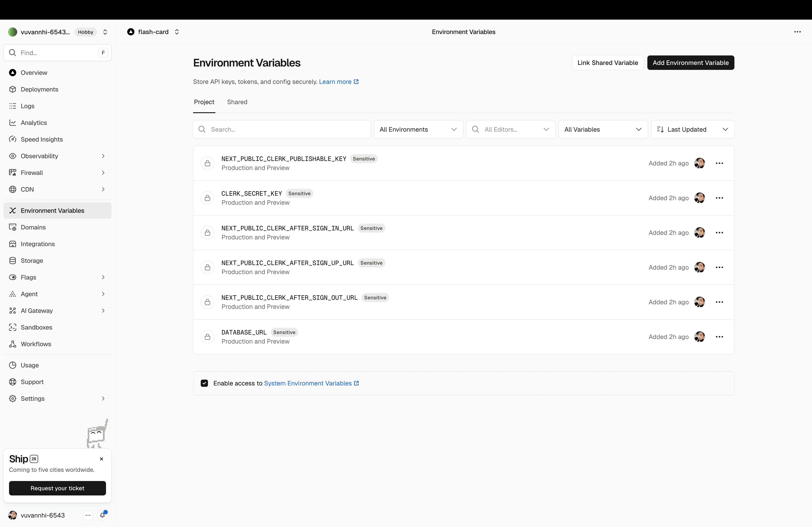This screenshot has height=527, width=812.
Task: Open the Usage page
Action: pyautogui.click(x=57, y=365)
